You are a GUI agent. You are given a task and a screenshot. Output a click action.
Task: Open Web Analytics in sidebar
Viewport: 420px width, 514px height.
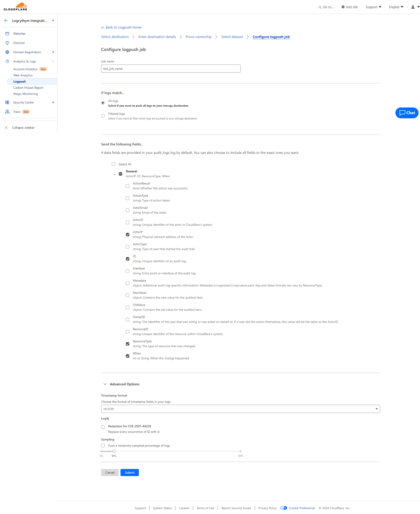pos(23,75)
